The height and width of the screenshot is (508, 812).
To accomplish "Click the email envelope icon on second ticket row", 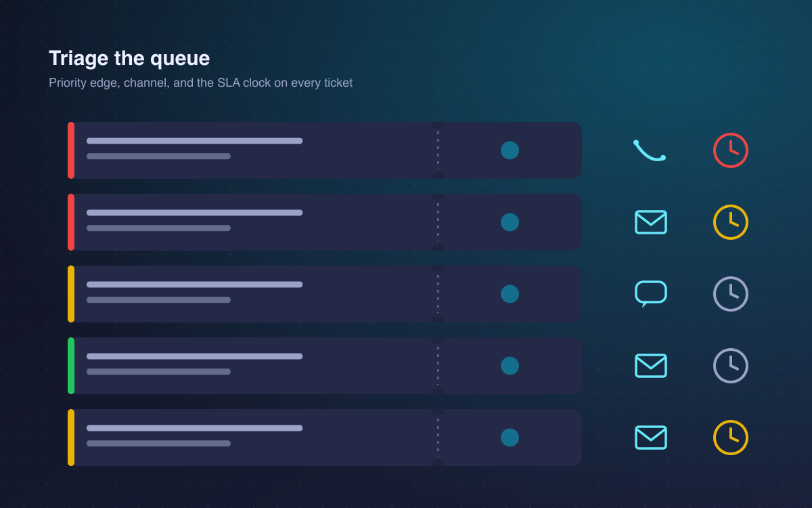I will click(x=651, y=222).
